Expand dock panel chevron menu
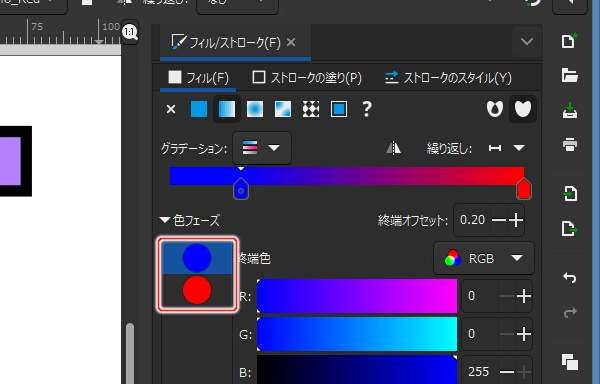The image size is (600, 384). pos(527,41)
